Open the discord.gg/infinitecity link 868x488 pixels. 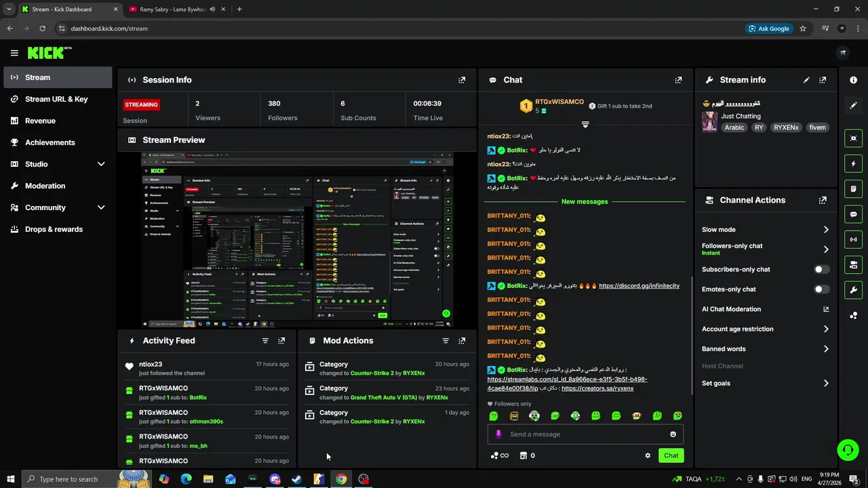(x=639, y=286)
